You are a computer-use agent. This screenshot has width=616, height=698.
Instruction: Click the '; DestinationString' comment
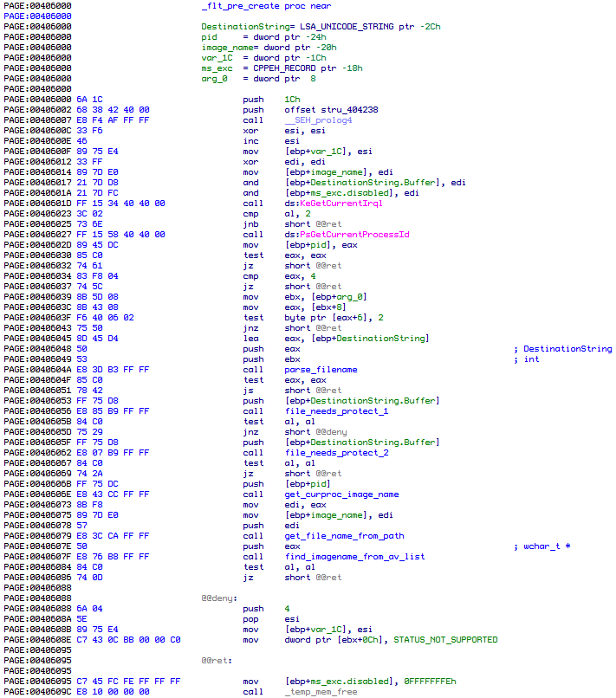563,349
